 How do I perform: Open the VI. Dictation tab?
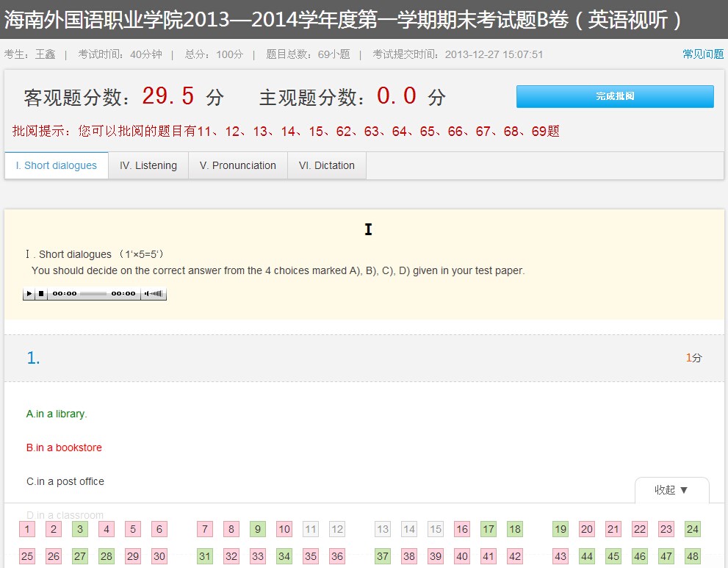[327, 165]
